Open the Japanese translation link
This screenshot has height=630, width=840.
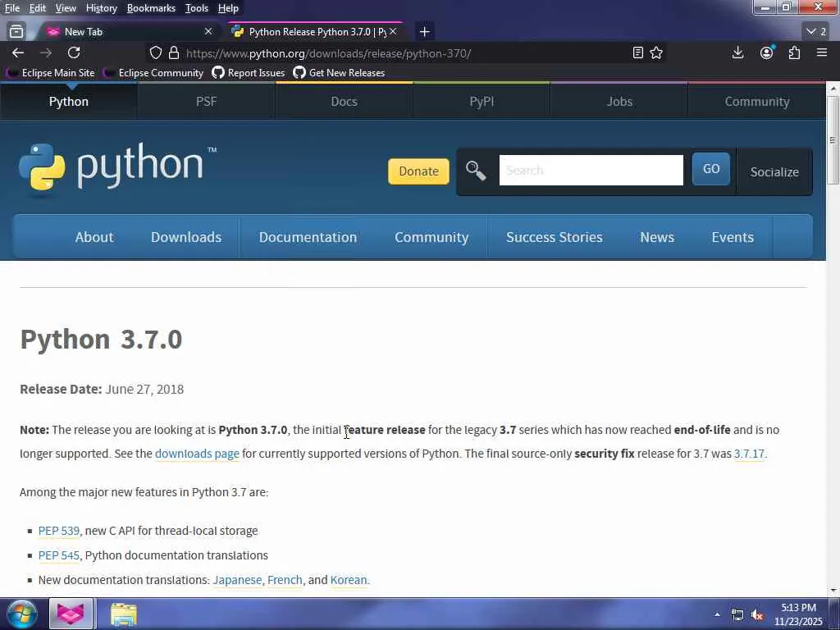tap(237, 580)
